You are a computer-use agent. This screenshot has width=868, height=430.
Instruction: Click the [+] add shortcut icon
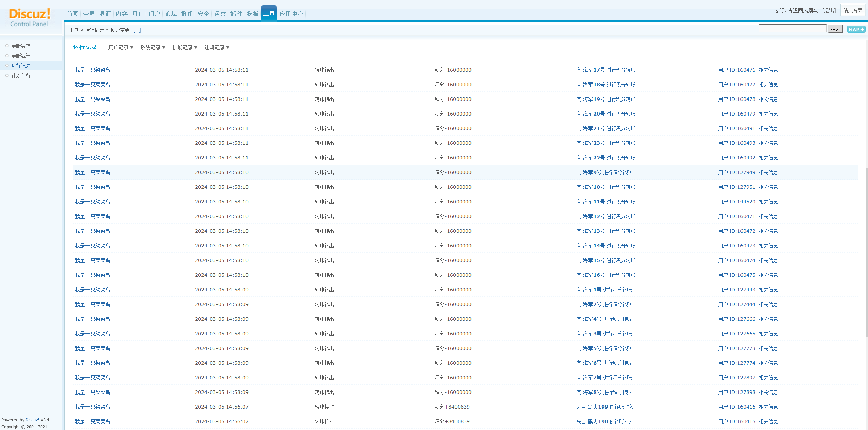tap(137, 30)
